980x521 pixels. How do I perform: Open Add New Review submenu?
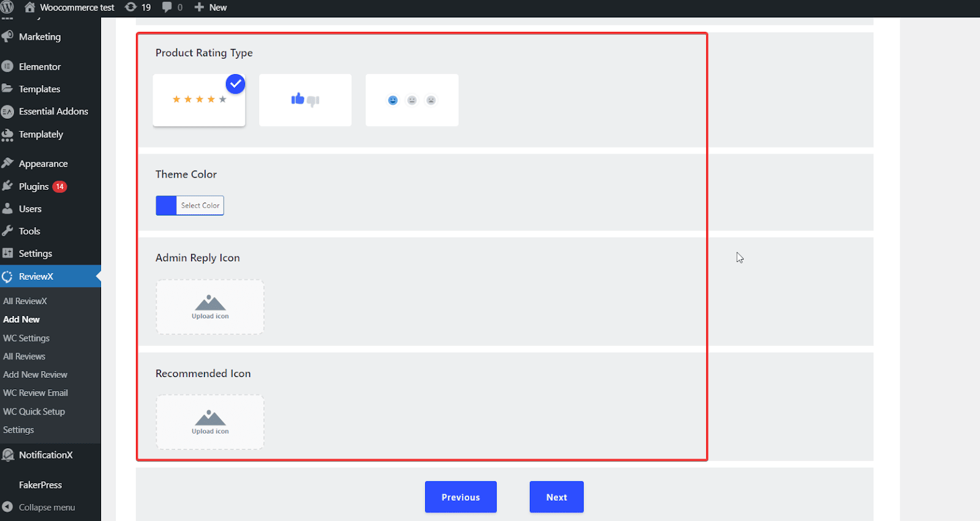tap(35, 375)
